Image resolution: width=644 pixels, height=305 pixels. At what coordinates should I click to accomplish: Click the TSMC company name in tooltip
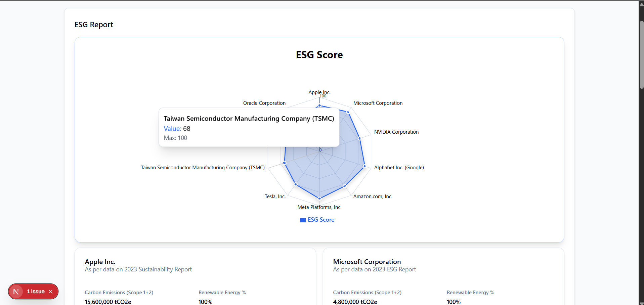pyautogui.click(x=249, y=119)
